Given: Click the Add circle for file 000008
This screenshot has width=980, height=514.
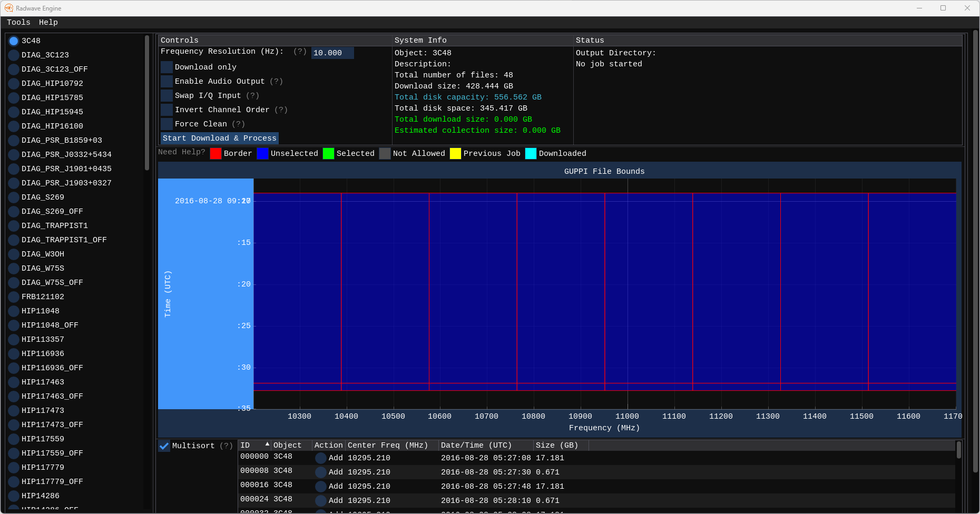Looking at the screenshot, I should pyautogui.click(x=320, y=472).
